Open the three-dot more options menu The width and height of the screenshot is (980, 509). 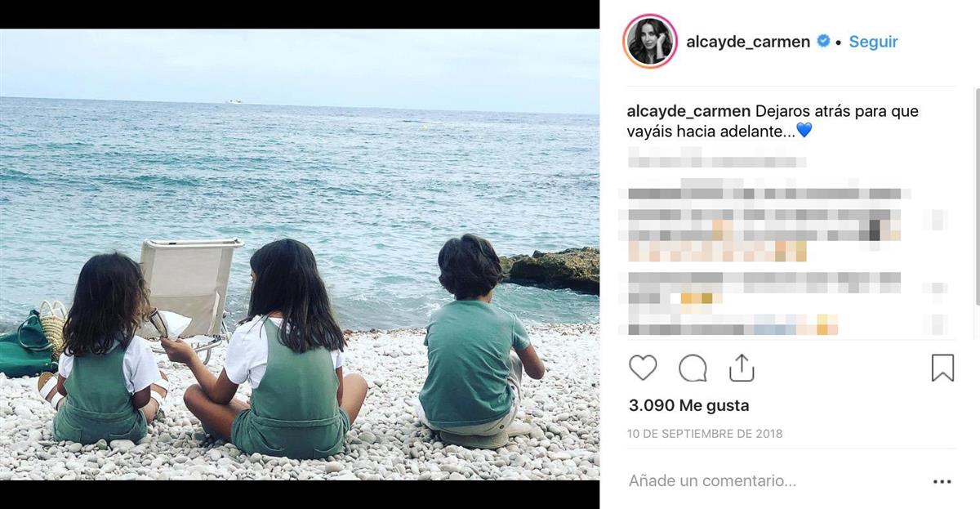click(x=942, y=482)
